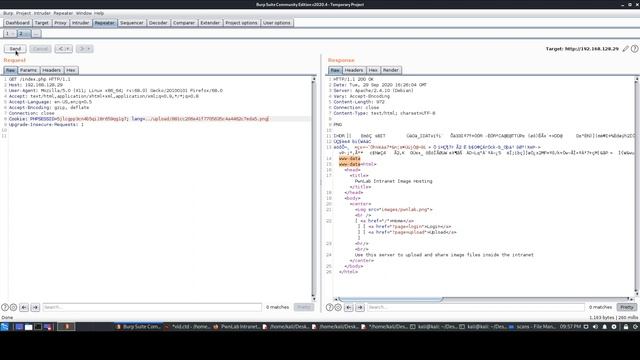Open the Window menu
The width and height of the screenshot is (640, 360).
pyautogui.click(x=84, y=13)
